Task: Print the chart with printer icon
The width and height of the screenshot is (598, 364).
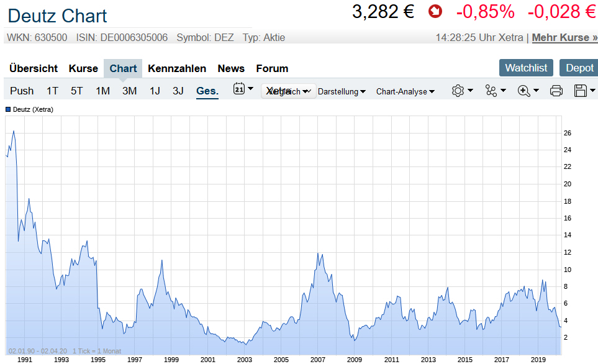Action: click(556, 91)
